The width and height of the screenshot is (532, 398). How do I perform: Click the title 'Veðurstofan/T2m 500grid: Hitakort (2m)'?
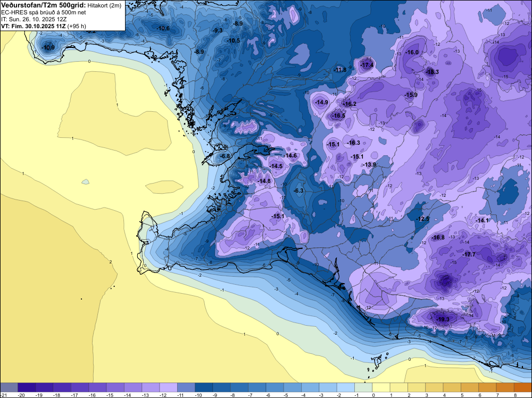pyautogui.click(x=61, y=5)
